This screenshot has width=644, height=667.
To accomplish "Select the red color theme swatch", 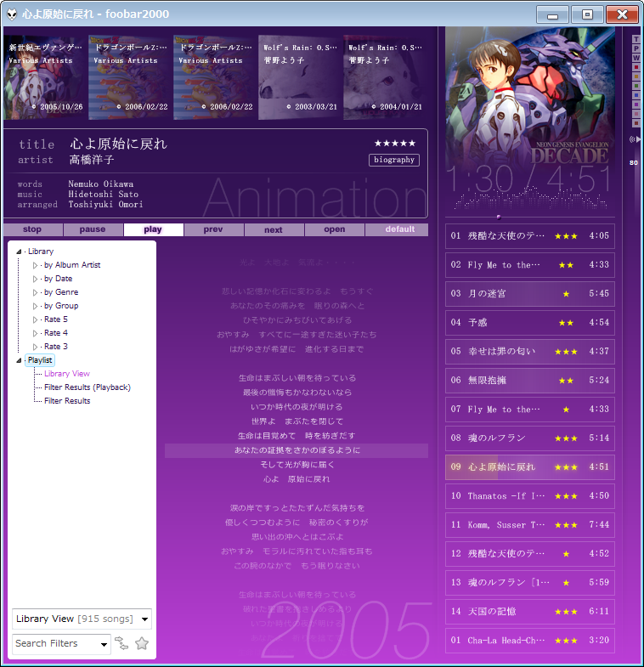I will [x=636, y=67].
